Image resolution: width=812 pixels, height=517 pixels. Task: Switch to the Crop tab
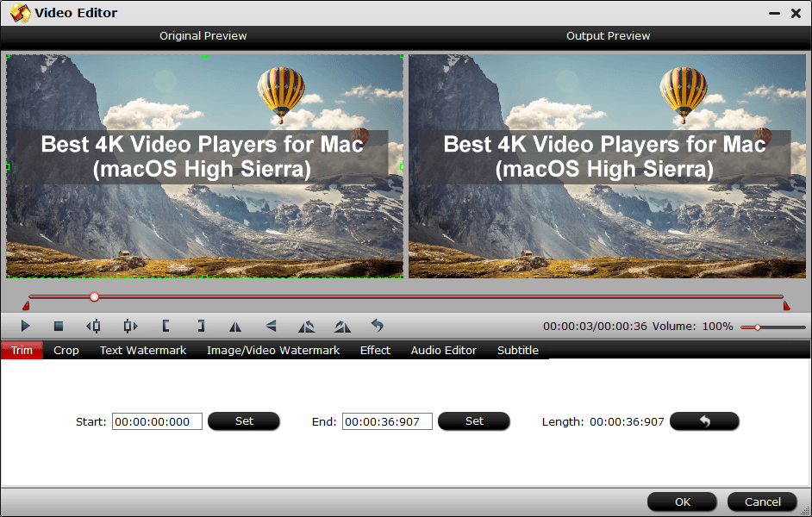point(66,351)
